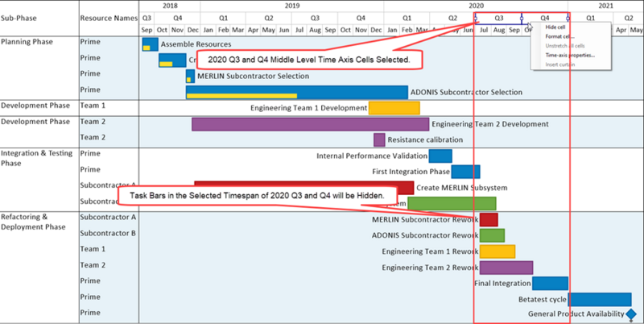Click the Planning Phase row label
The image size is (644, 324).
[27, 42]
